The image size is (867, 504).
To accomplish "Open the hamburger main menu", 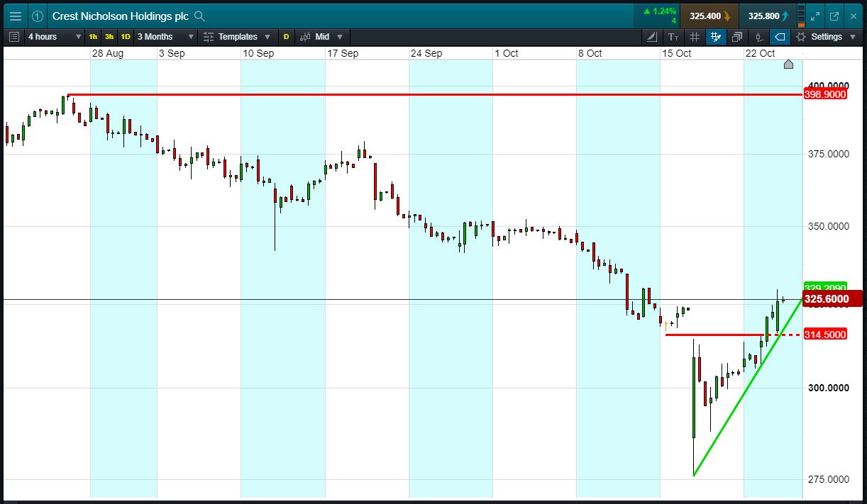I will [x=15, y=16].
